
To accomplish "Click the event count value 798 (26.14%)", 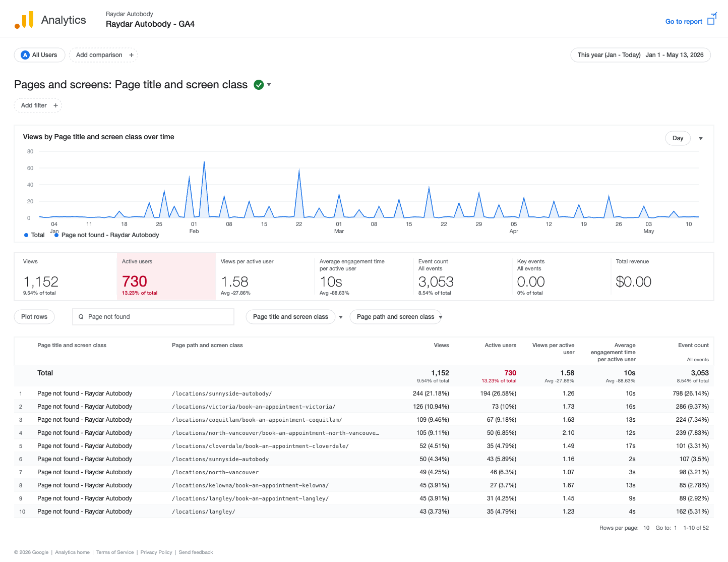I will (691, 394).
